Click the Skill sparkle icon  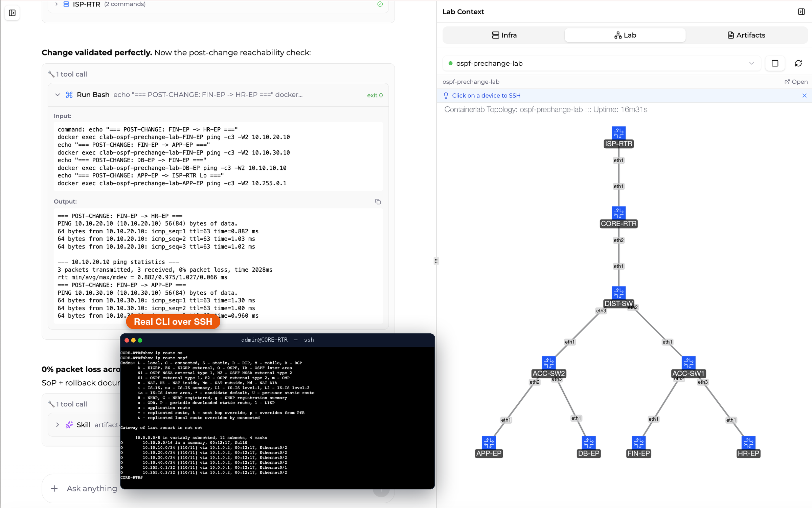coord(69,425)
